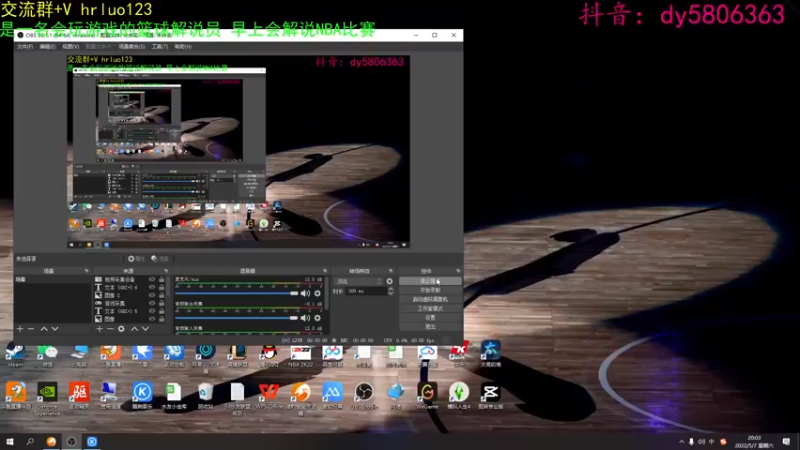Toggle lock on 视频采集设备 source
The height and width of the screenshot is (450, 800).
162,280
